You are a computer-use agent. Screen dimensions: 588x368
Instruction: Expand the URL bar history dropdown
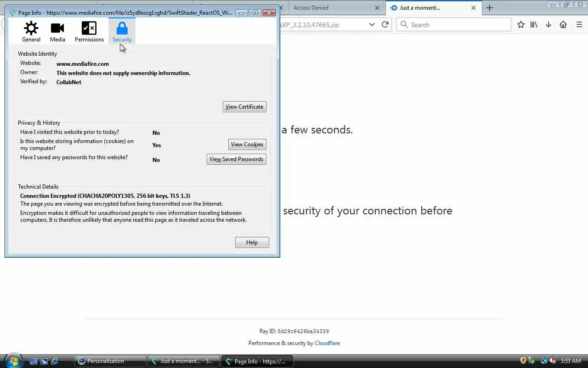pyautogui.click(x=372, y=25)
